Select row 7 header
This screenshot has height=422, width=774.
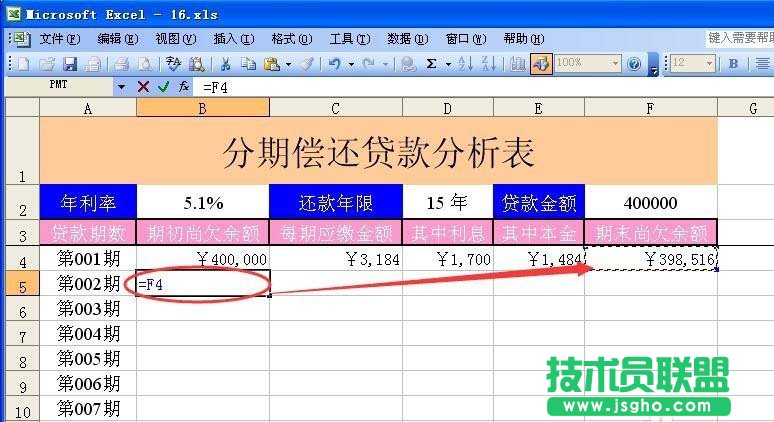coord(22,335)
